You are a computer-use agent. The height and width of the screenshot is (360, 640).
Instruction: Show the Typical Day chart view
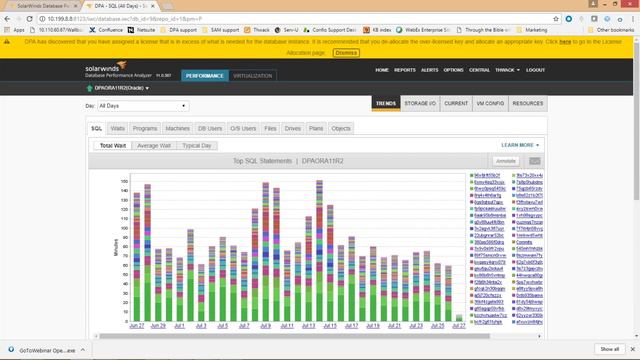click(x=197, y=146)
